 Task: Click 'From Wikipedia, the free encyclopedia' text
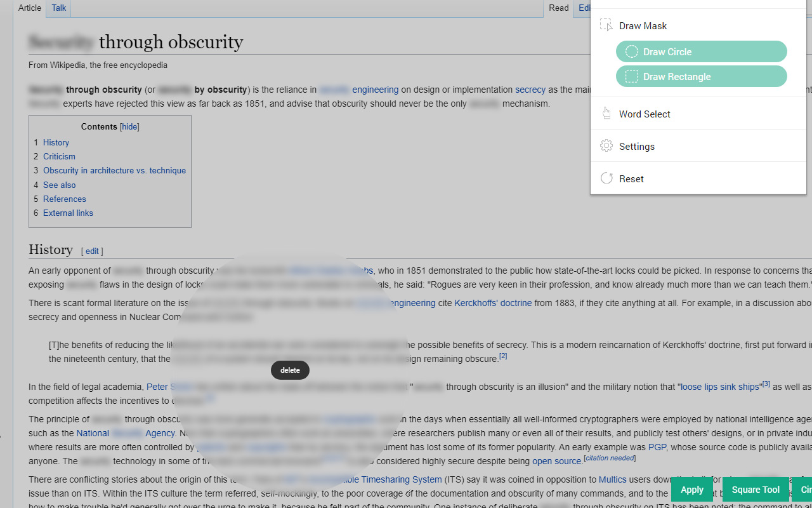coord(98,65)
